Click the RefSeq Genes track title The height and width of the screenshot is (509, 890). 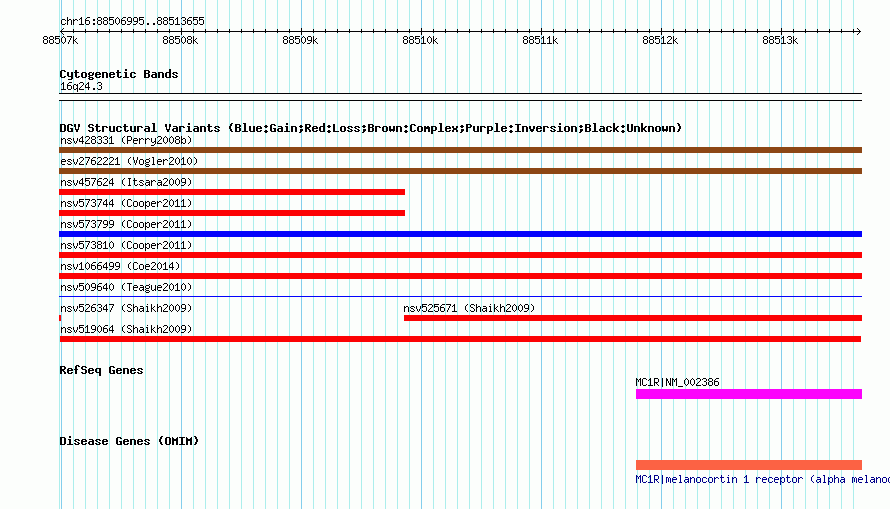click(x=101, y=370)
